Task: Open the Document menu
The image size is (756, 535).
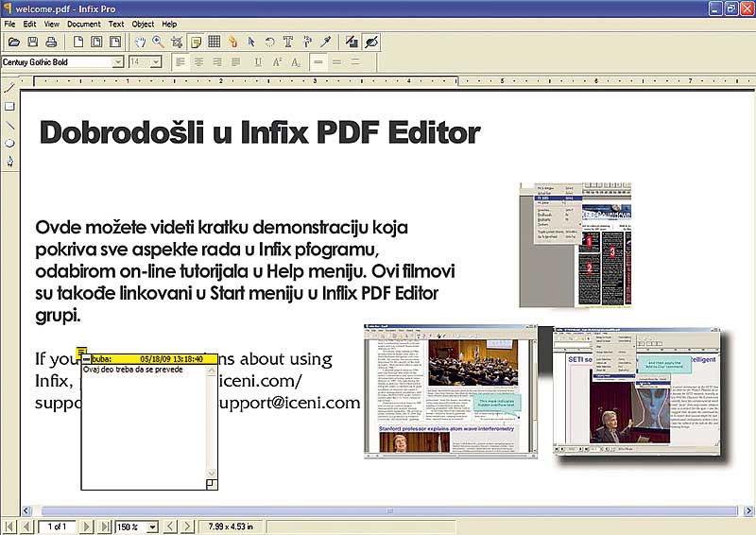Action: [84, 25]
